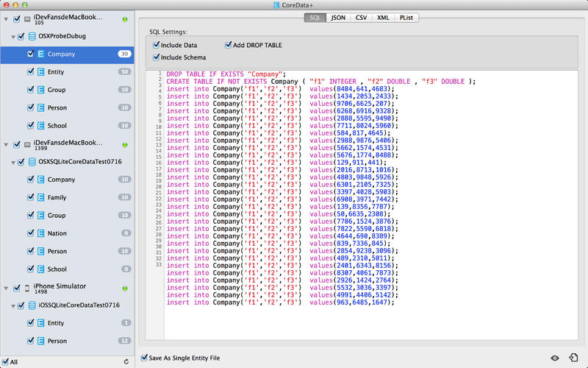The height and width of the screenshot is (368, 588).
Task: Click the School icon under OSXSQLiteCoreDataTest0716
Action: [x=41, y=269]
